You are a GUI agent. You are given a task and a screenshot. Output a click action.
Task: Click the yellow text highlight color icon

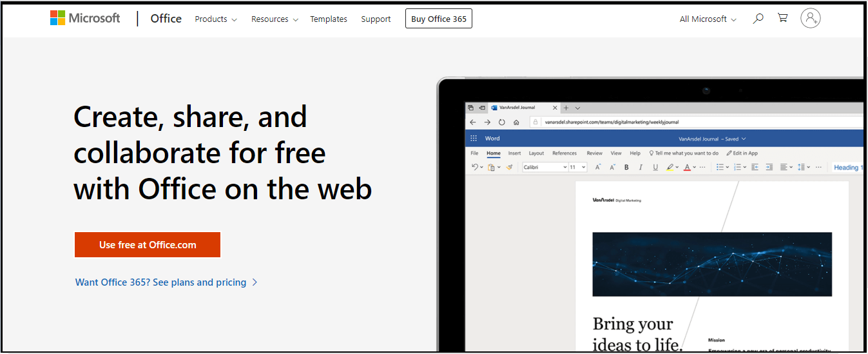click(670, 167)
